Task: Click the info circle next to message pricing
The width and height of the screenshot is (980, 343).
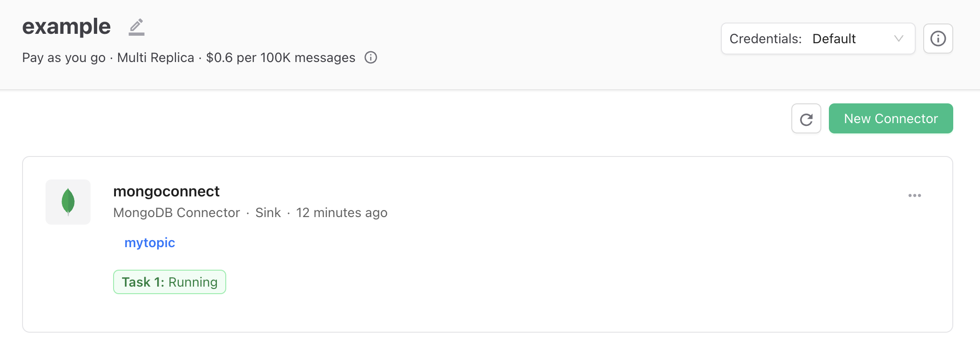Action: (x=370, y=57)
